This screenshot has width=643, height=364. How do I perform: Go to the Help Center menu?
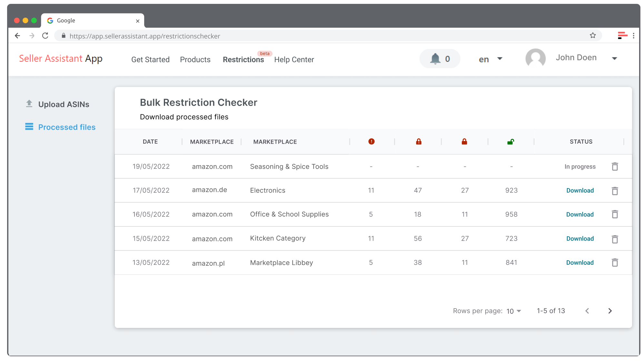coord(294,60)
